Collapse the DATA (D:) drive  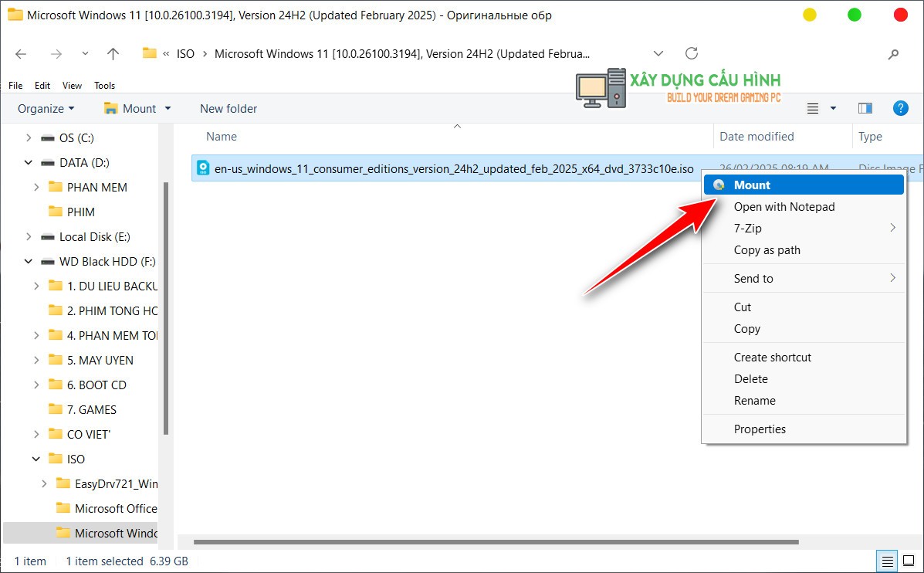coord(29,163)
